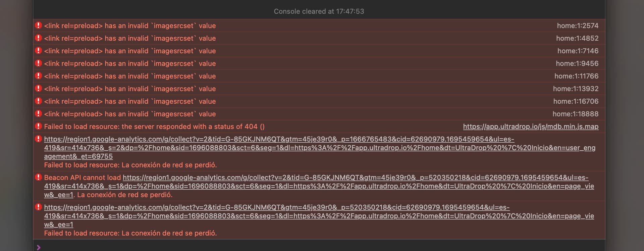Open source link home:1:4852
This screenshot has width=644, height=251.
click(x=577, y=38)
